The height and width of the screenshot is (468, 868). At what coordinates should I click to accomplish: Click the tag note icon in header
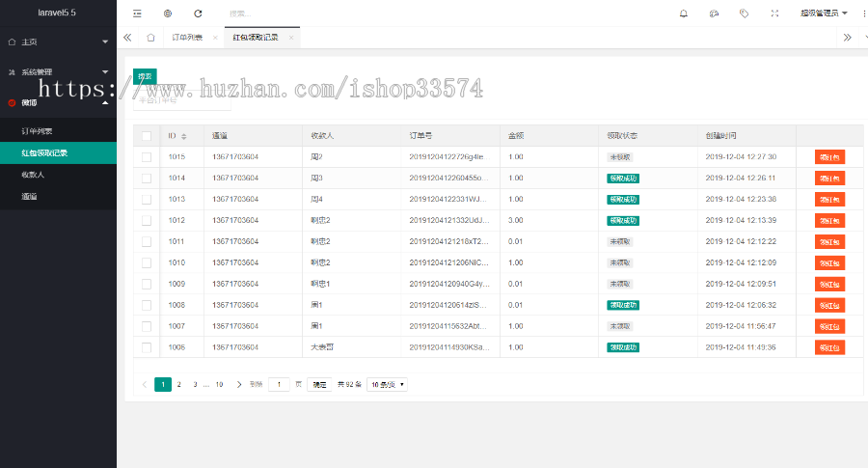point(744,14)
